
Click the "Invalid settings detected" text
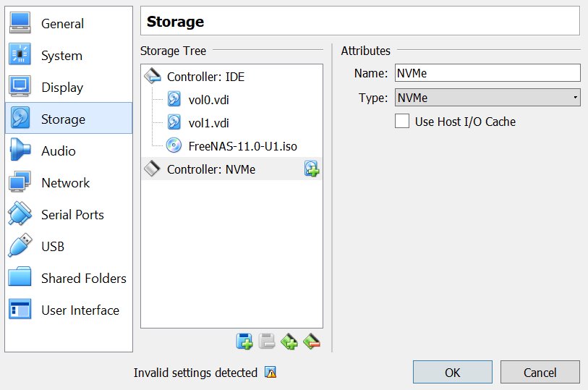[195, 373]
